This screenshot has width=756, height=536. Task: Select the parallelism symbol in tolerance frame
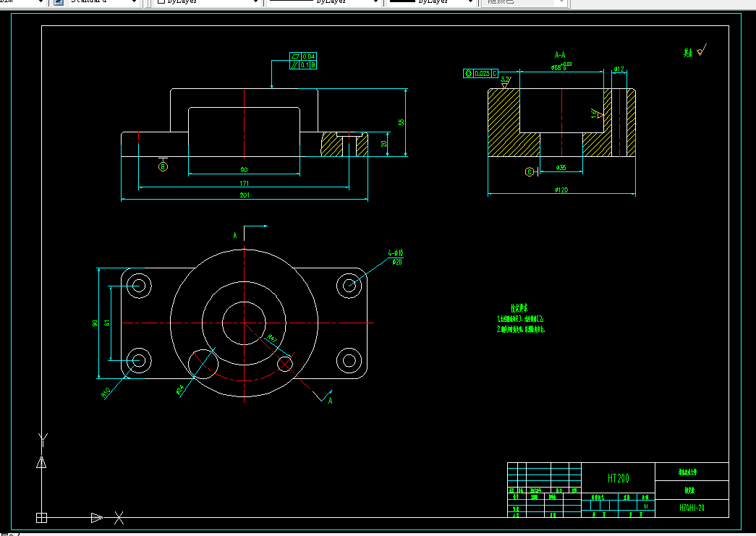click(x=294, y=65)
